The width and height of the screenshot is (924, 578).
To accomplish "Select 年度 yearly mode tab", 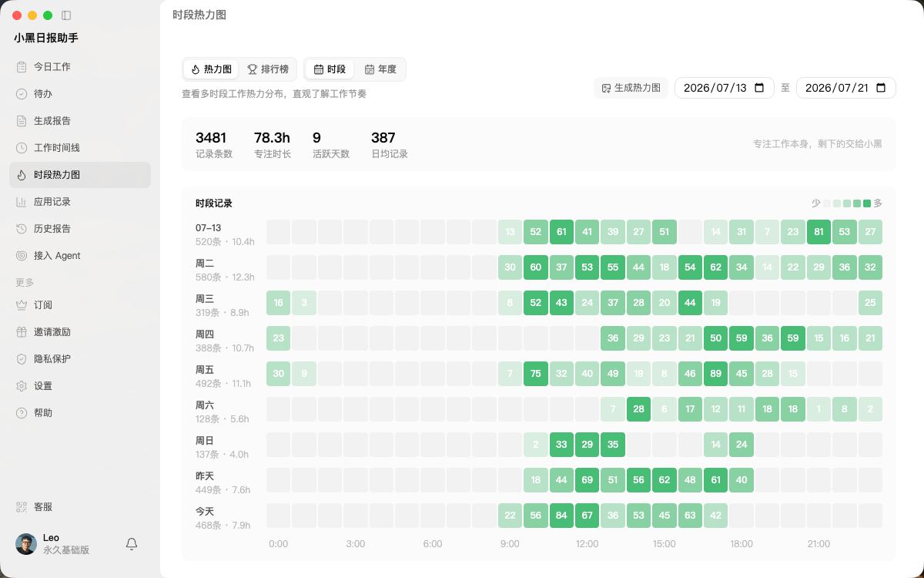I will point(380,69).
